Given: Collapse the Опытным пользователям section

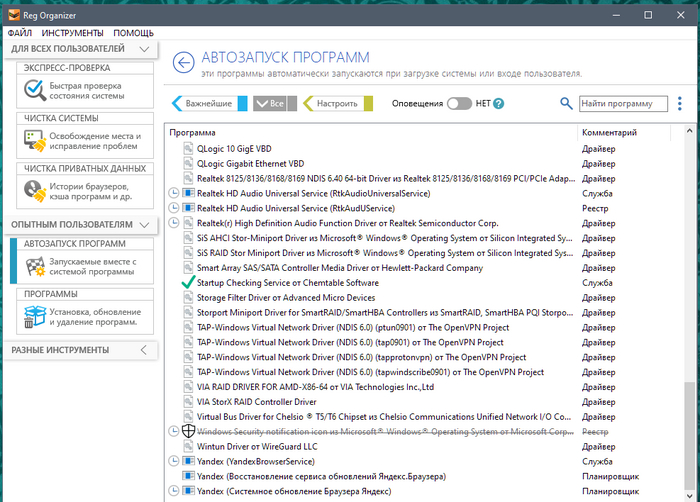Looking at the screenshot, I should (144, 225).
